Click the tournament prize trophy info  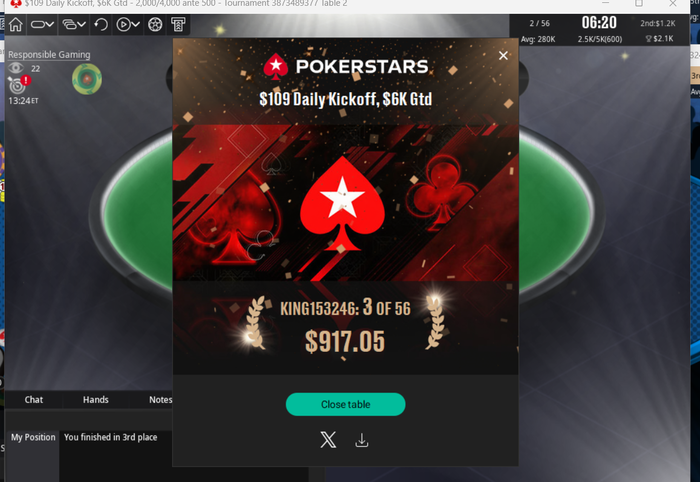(659, 39)
